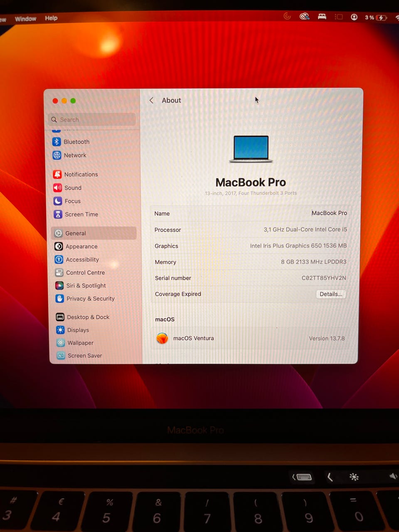Click the 13-inch, 2017 model subtitle
The image size is (399, 532).
(x=251, y=193)
